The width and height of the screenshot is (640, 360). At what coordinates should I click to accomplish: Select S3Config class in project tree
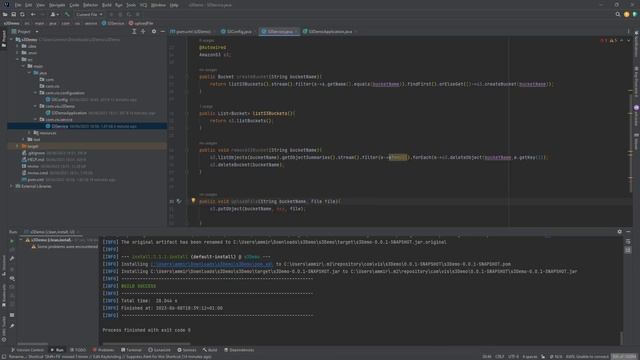pos(60,100)
